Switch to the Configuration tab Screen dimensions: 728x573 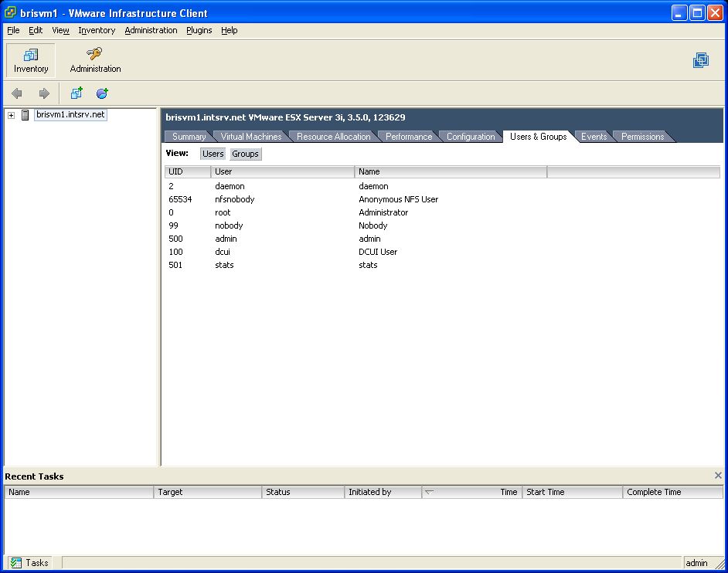(x=471, y=137)
